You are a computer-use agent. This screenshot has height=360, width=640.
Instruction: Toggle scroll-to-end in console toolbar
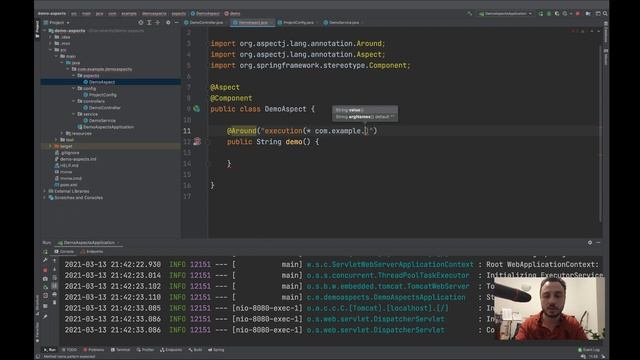[55, 286]
